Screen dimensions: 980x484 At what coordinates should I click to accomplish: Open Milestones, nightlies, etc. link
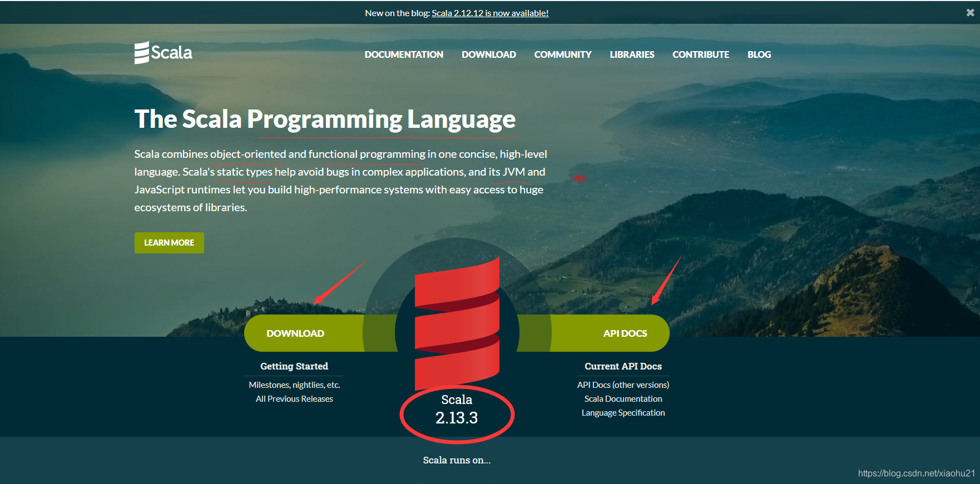pos(294,385)
